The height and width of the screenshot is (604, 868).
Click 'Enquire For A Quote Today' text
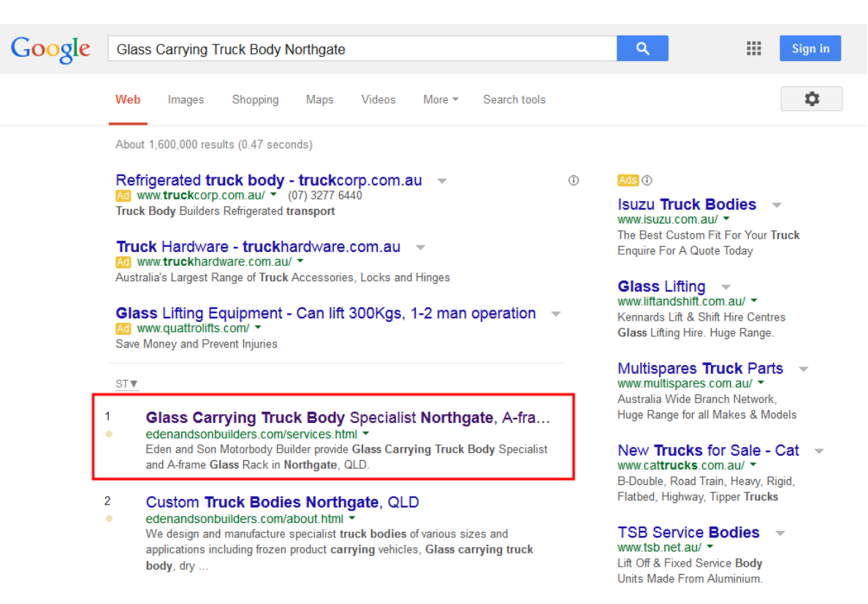point(685,251)
